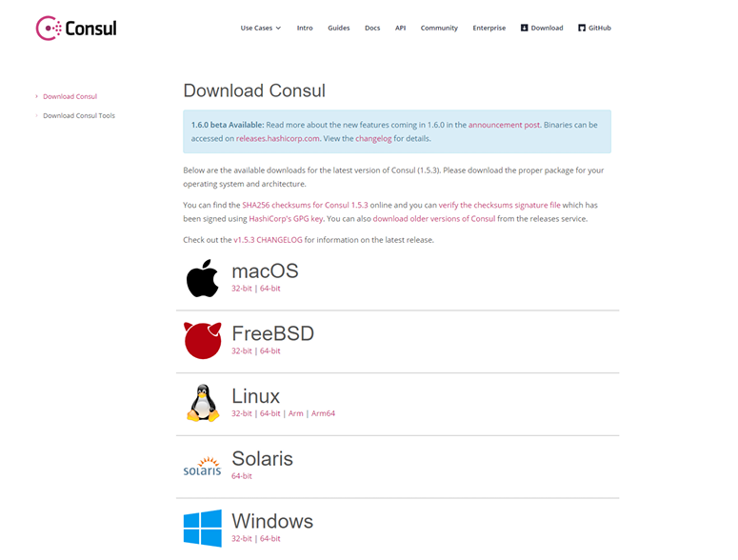This screenshot has width=738, height=560.
Task: Click the Solaris heading text
Action: click(x=262, y=459)
